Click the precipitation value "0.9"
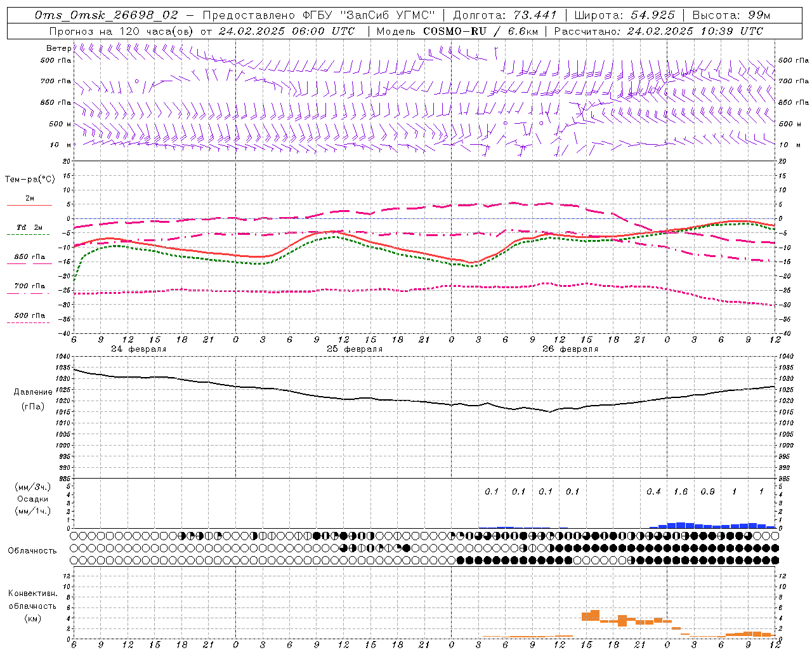Image resolution: width=812 pixels, height=650 pixels. pos(707,491)
